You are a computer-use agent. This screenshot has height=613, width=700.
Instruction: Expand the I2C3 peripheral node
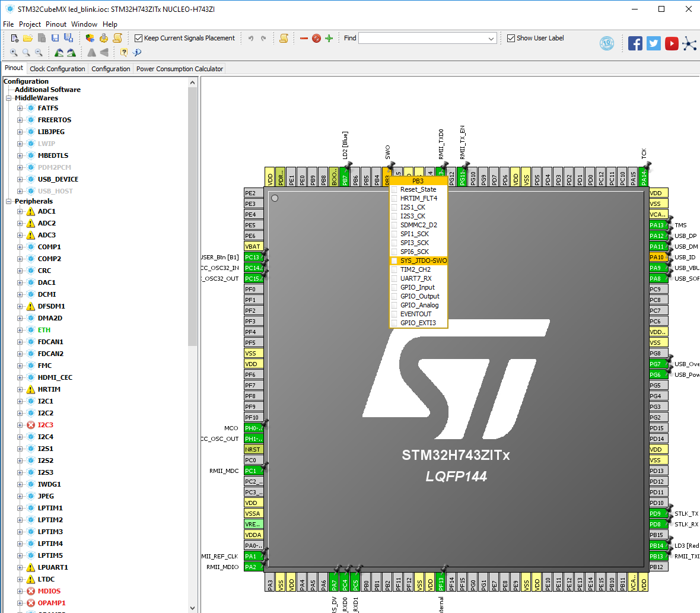[20, 425]
